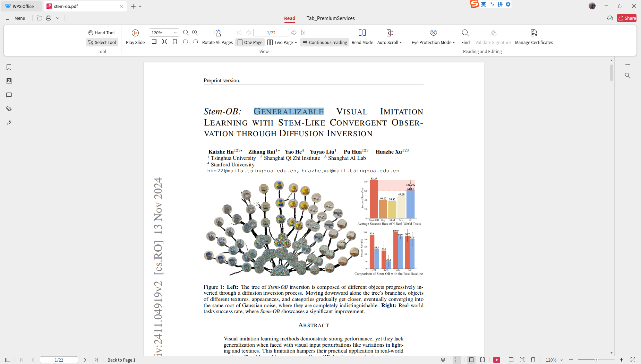Select the stem-ob.pdf document tab
The image size is (641, 364).
pos(85,6)
